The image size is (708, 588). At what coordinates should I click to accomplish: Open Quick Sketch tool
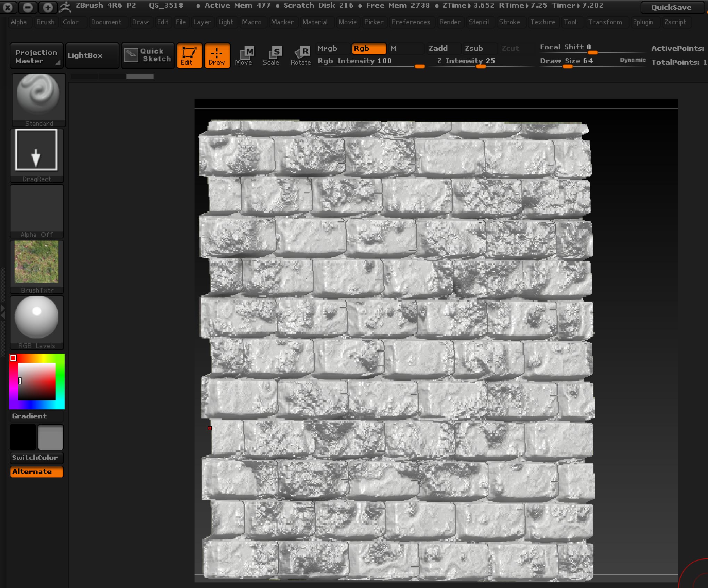click(x=148, y=56)
